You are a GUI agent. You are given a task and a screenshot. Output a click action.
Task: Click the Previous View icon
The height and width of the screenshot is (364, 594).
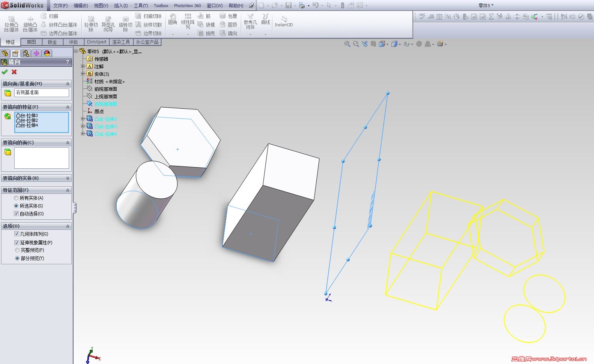365,44
